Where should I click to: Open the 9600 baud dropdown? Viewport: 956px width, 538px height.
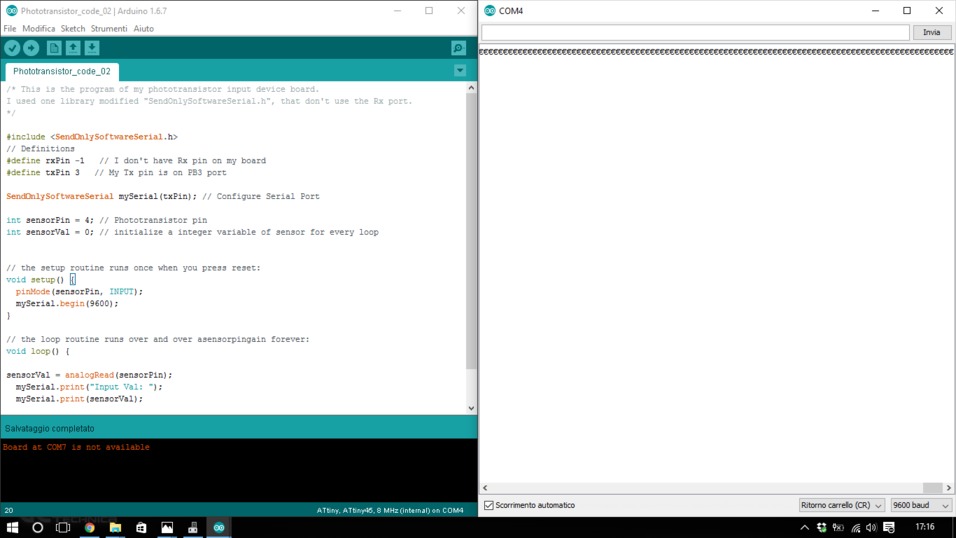(920, 505)
